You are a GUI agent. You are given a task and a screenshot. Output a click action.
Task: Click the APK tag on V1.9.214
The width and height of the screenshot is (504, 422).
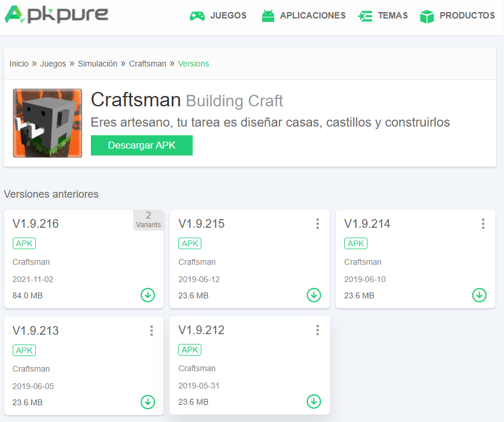[356, 243]
